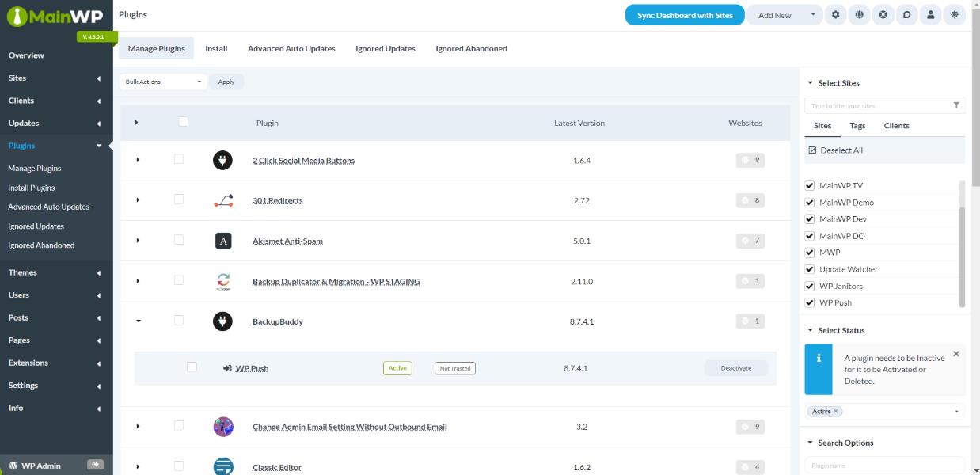
Task: Collapse the BackupBuddy plugin row
Action: tap(139, 321)
